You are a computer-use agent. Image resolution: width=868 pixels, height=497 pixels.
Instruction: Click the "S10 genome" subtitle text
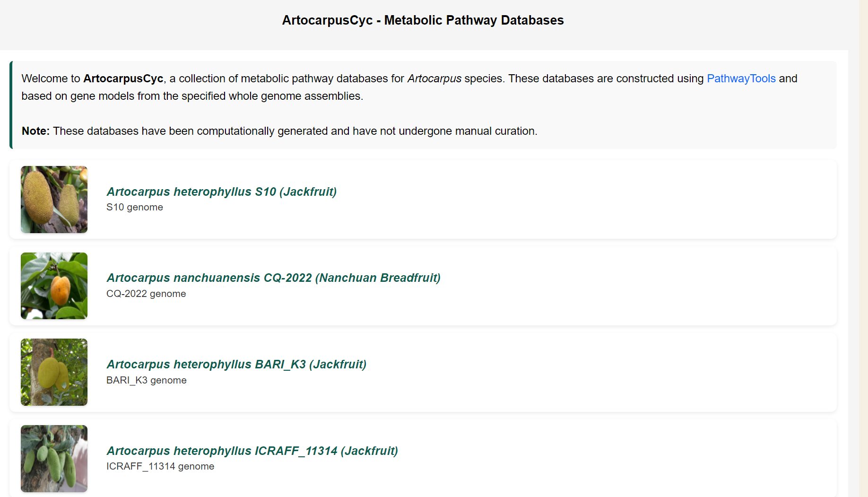pos(135,207)
